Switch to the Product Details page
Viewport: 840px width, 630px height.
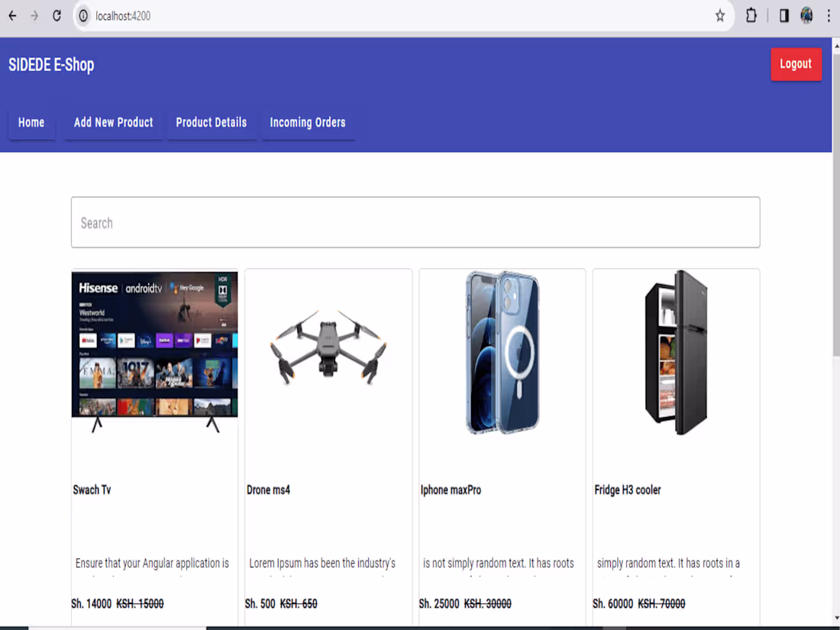[x=212, y=122]
